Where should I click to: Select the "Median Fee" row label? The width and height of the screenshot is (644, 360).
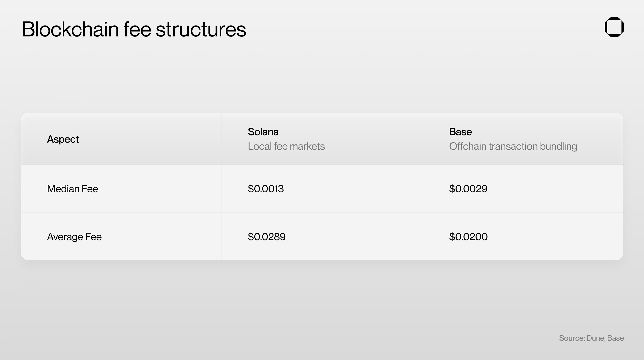(73, 189)
